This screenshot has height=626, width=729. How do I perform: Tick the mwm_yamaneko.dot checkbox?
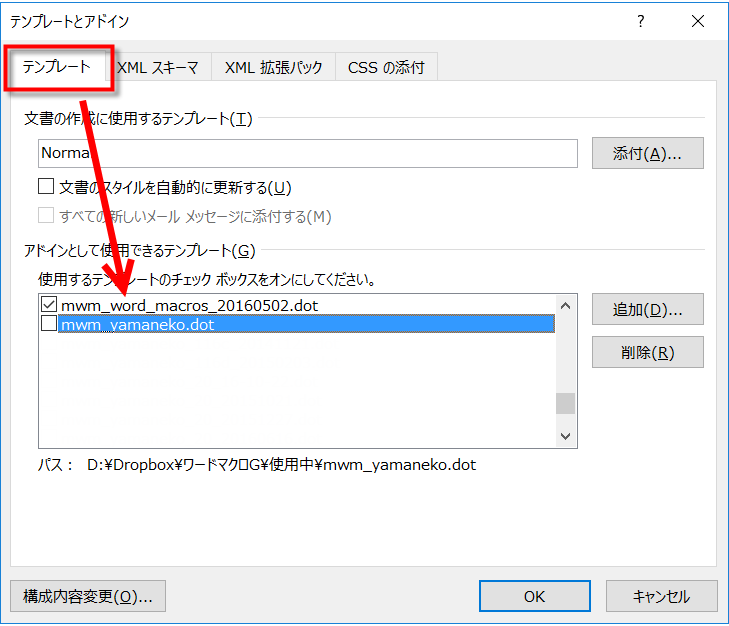click(x=48, y=324)
